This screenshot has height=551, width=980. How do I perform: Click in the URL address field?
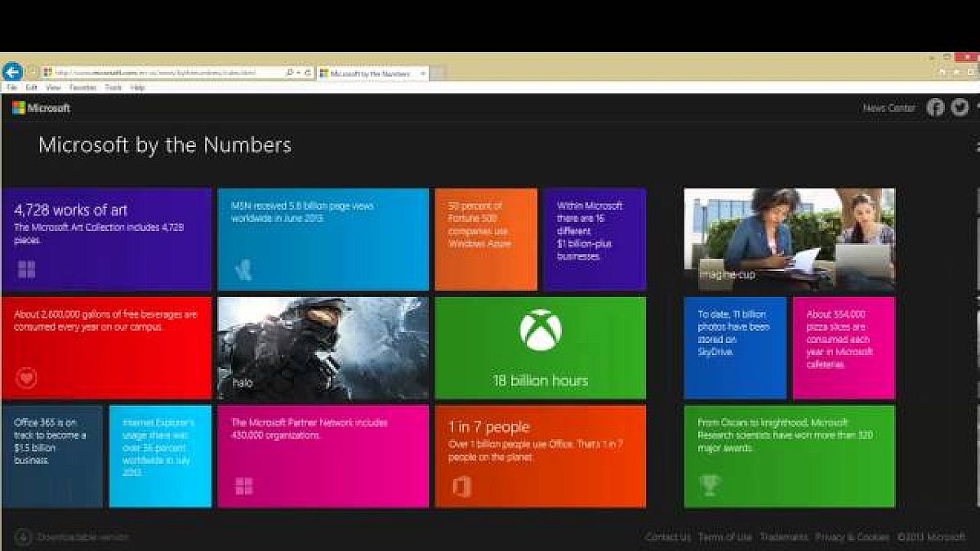click(163, 73)
